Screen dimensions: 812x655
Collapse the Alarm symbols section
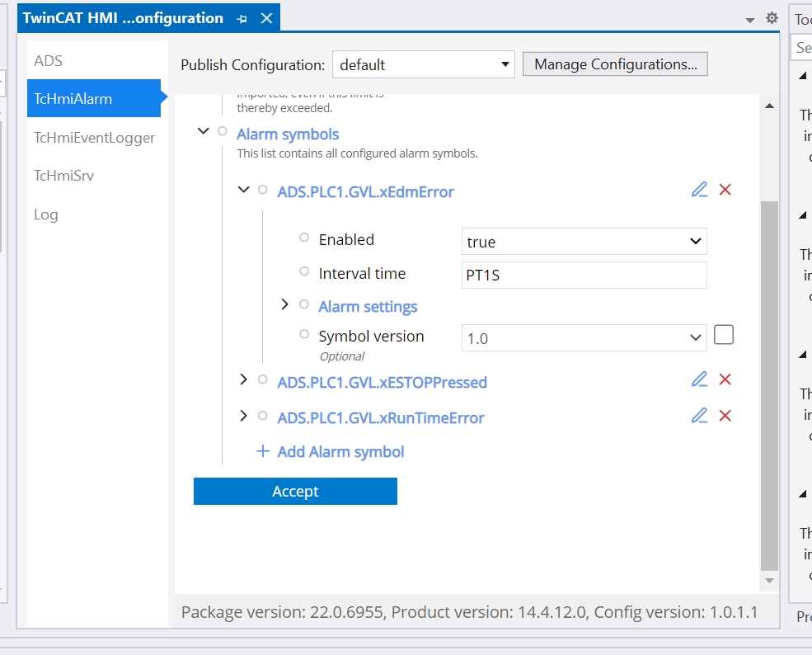[204, 131]
